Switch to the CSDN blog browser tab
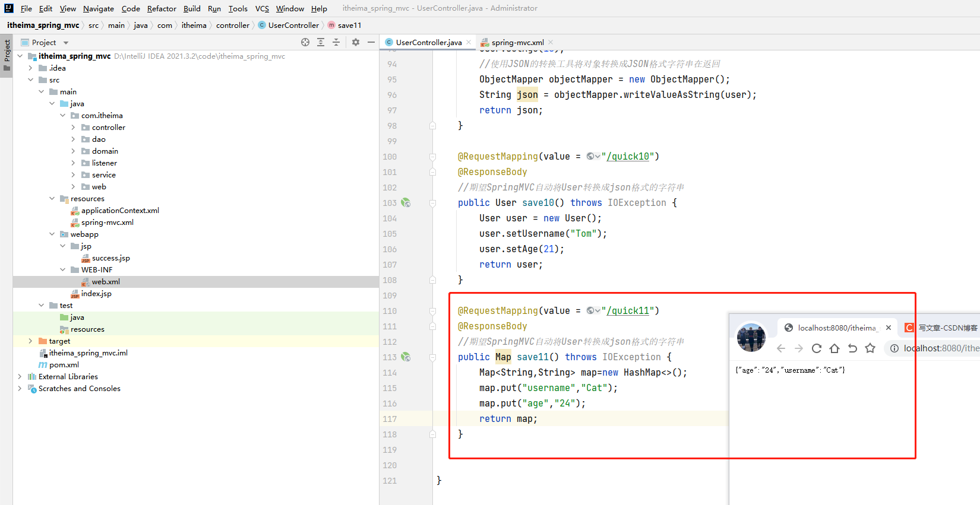This screenshot has height=505, width=980. (x=941, y=328)
